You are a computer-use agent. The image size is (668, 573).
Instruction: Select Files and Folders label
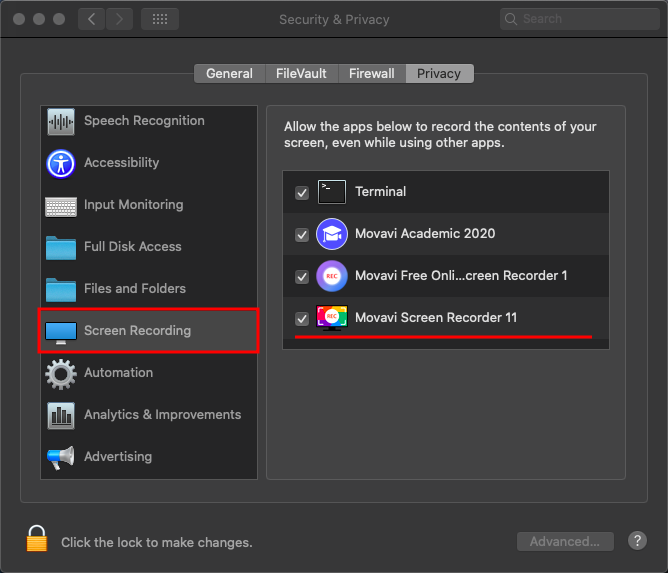pyautogui.click(x=135, y=288)
